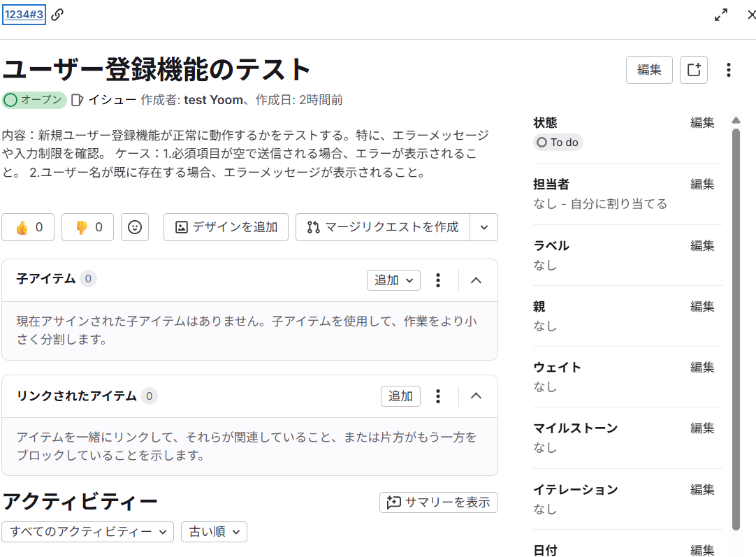Viewport: 756px width, 557px height.
Task: Click the イシュー type icon
Action: (x=77, y=100)
